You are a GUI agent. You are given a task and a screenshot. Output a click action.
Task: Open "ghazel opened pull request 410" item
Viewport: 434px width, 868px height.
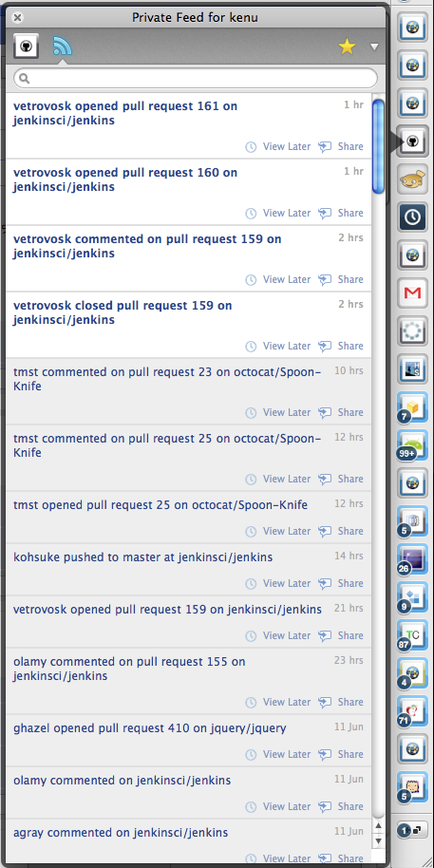tap(150, 728)
